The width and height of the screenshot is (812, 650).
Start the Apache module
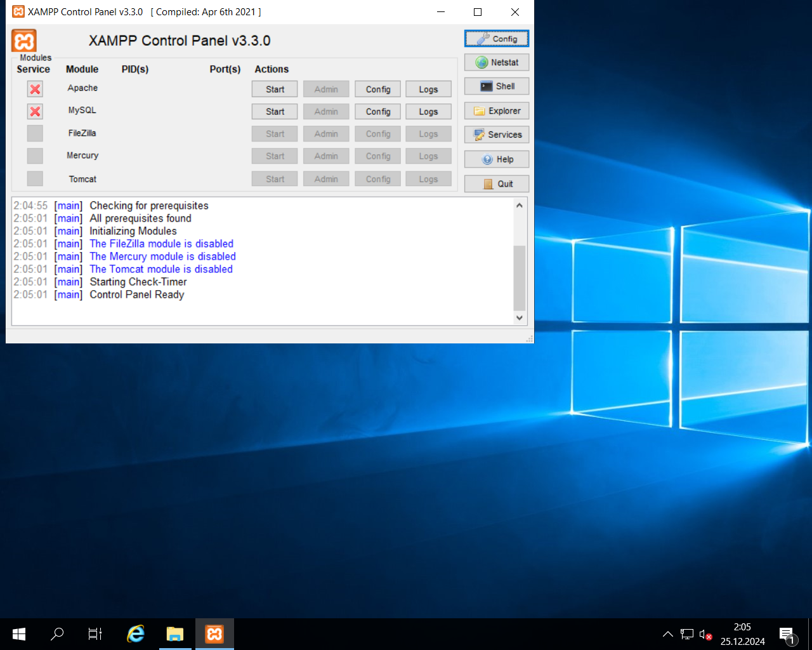click(x=274, y=89)
